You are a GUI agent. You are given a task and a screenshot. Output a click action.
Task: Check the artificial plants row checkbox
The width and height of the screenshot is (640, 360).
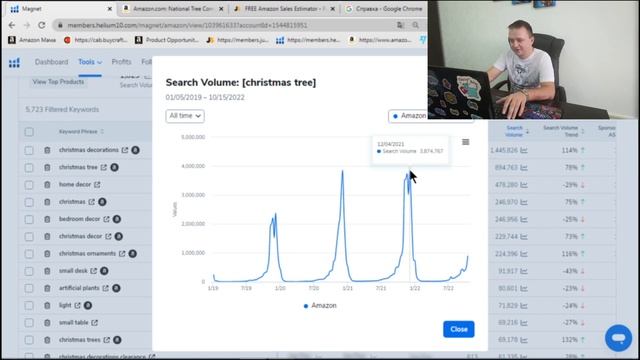[29, 288]
